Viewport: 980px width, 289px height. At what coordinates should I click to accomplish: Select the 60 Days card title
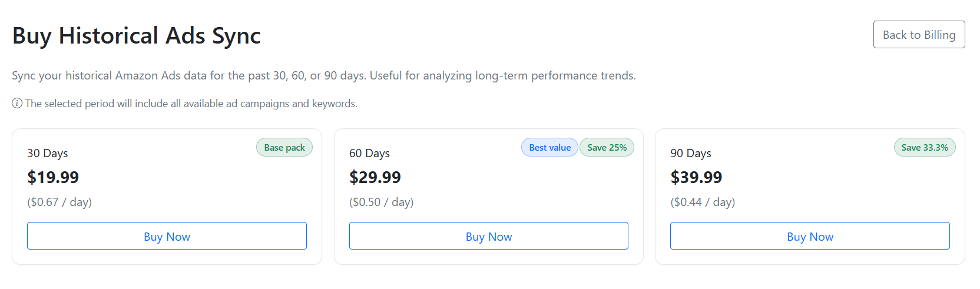(369, 154)
